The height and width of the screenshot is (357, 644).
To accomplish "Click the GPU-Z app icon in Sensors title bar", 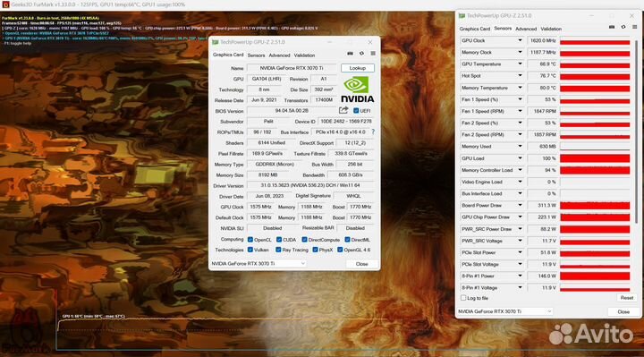I will (462, 15).
